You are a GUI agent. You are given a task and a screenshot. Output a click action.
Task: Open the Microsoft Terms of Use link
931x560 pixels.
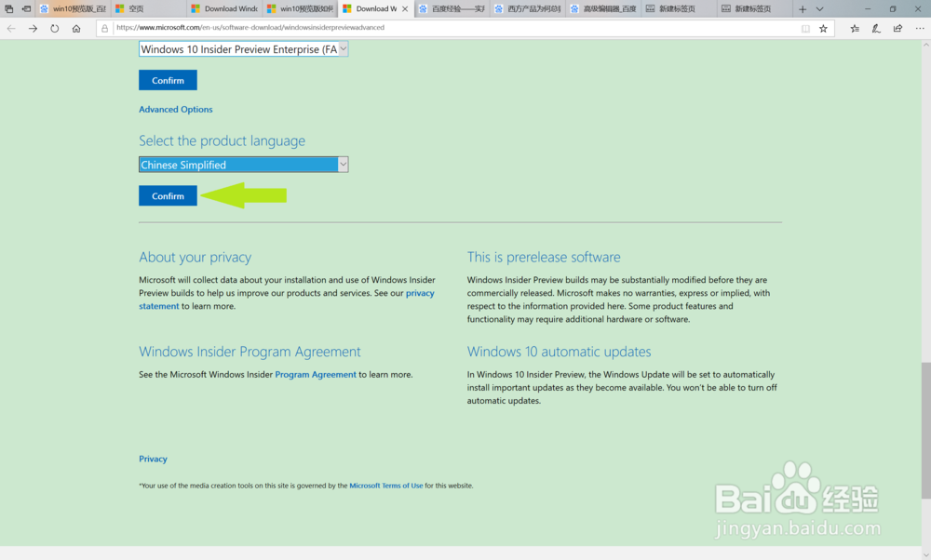[x=386, y=486]
